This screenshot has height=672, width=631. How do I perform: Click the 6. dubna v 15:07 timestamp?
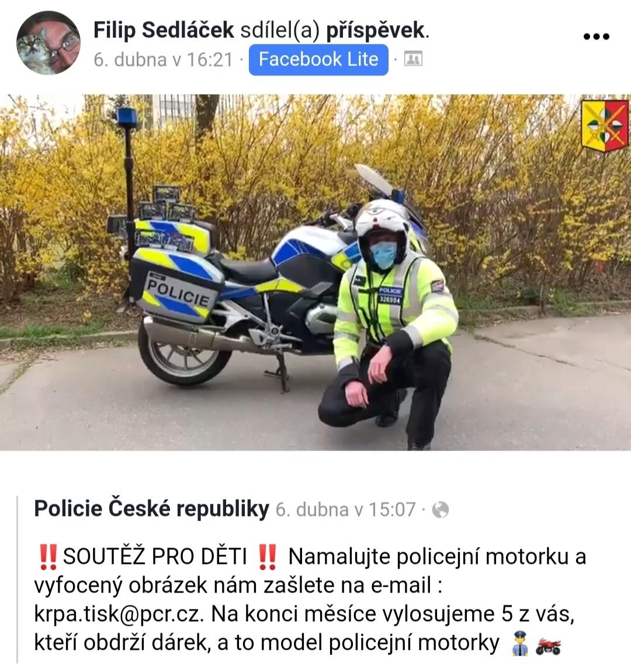345,510
